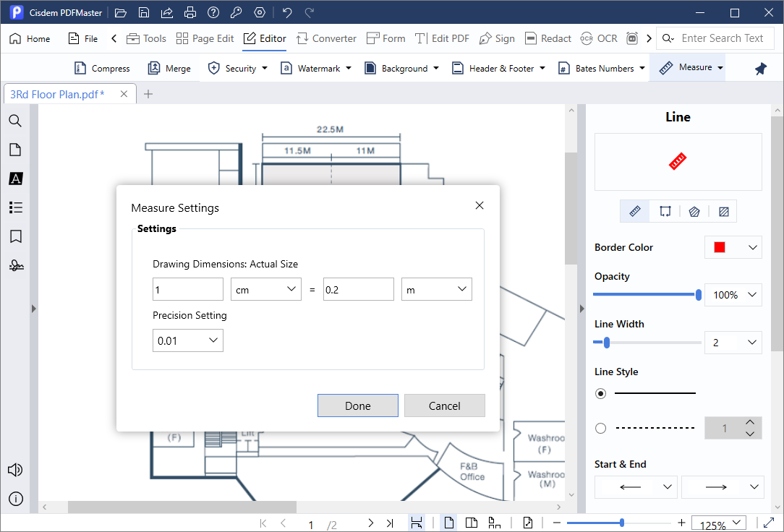Close the Measure Settings dialog
Viewport: 784px width, 532px height.
(480, 205)
